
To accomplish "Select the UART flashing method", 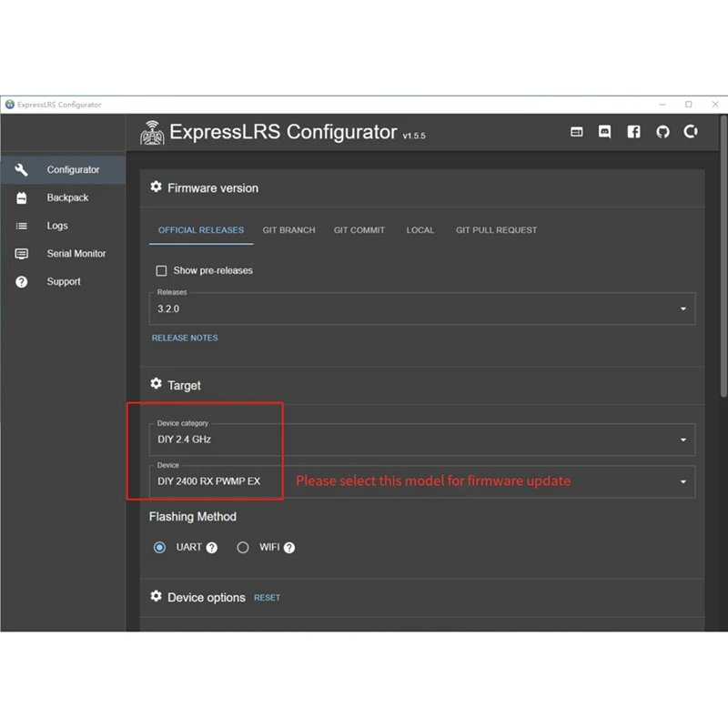I will (160, 547).
